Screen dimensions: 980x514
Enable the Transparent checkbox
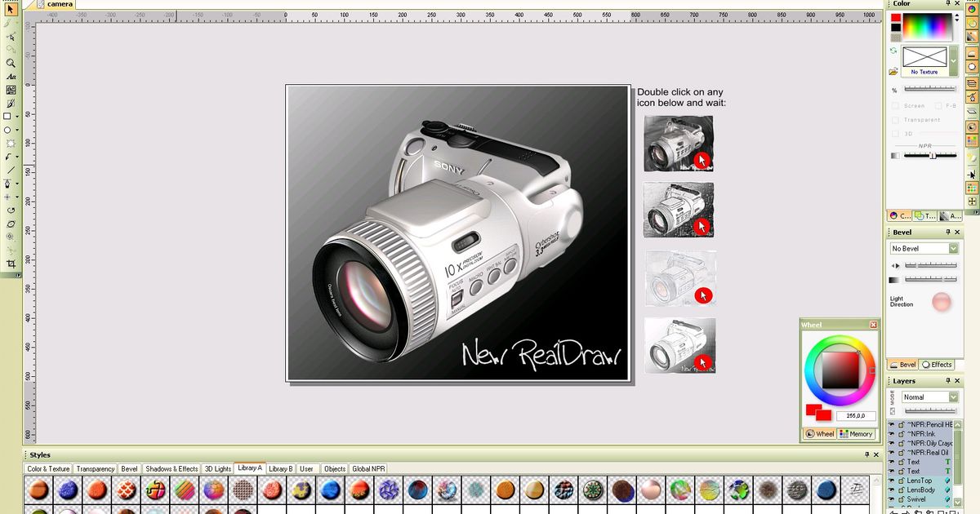pyautogui.click(x=895, y=120)
